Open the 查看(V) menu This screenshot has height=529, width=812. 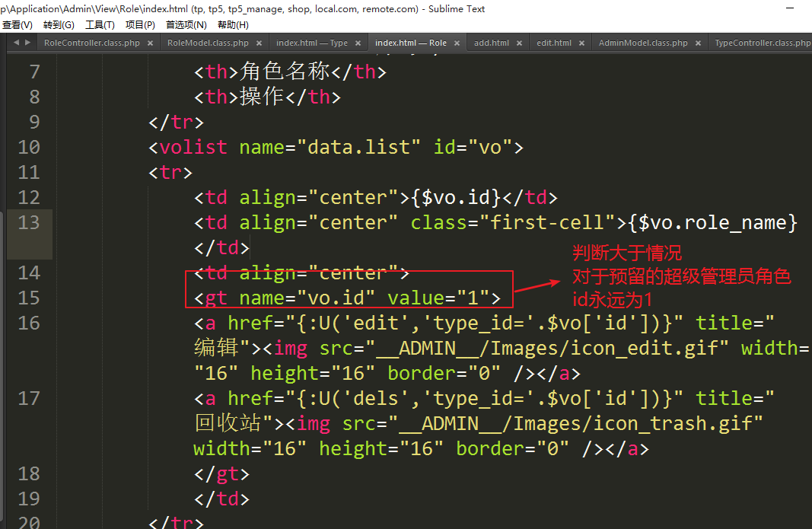(17, 25)
